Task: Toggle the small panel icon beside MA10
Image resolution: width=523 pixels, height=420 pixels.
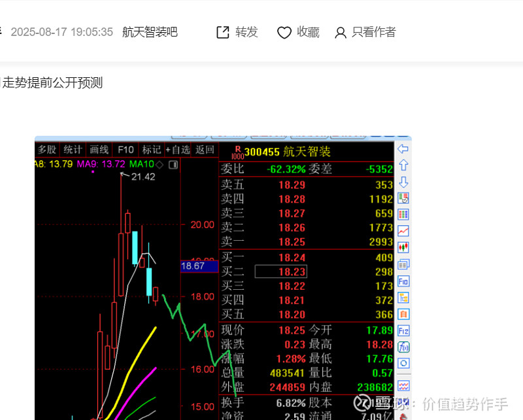Action: [x=173, y=165]
